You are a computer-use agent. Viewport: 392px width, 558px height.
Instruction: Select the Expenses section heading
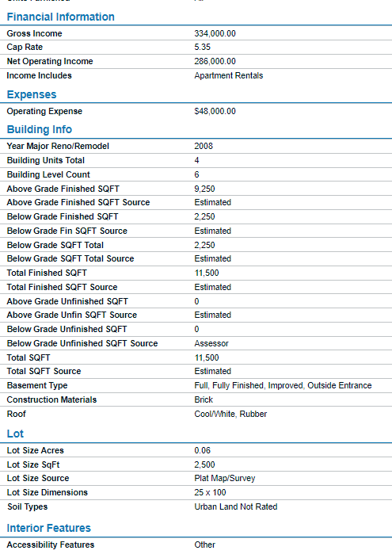pos(32,94)
